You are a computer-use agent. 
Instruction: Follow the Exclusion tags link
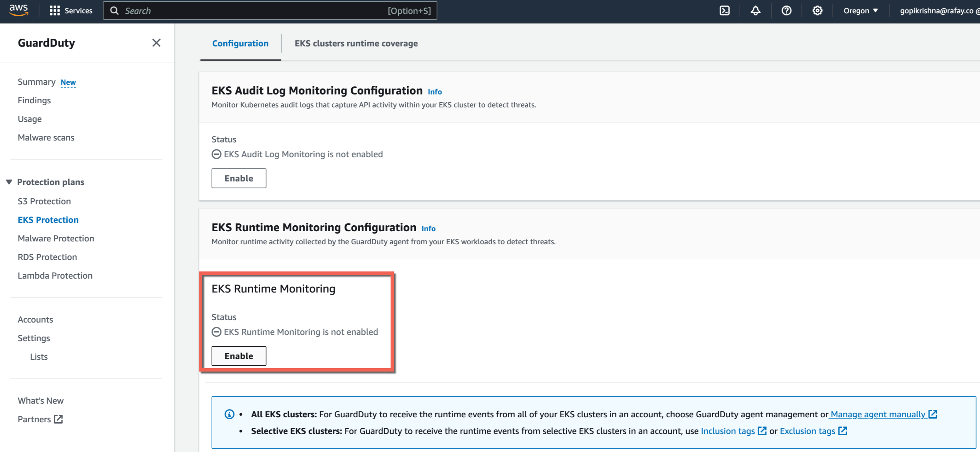click(807, 431)
